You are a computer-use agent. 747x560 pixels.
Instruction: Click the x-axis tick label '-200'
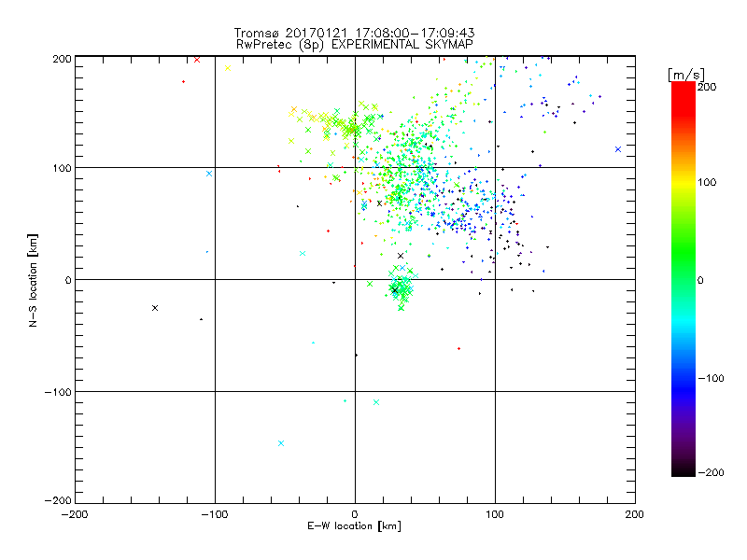75,514
